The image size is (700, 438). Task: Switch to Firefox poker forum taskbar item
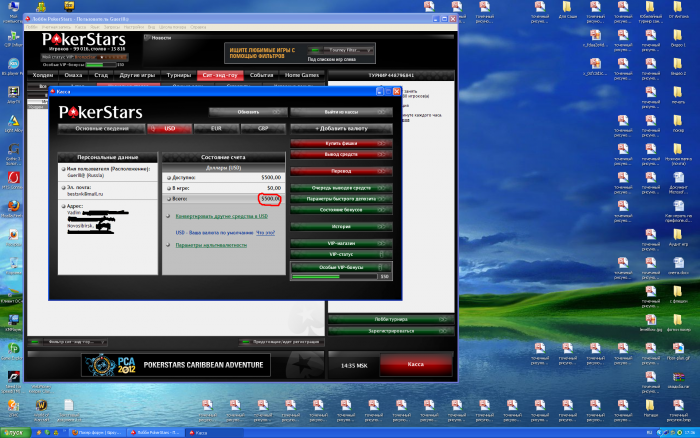(x=97, y=433)
